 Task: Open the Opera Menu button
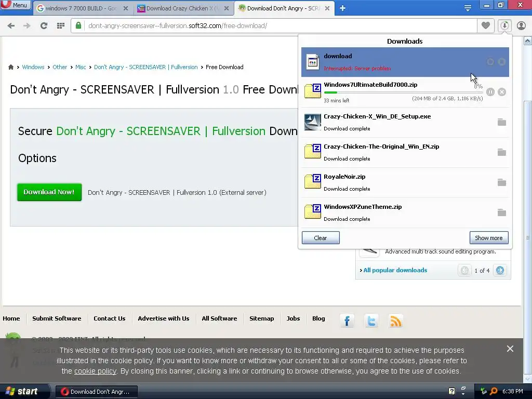(16, 5)
